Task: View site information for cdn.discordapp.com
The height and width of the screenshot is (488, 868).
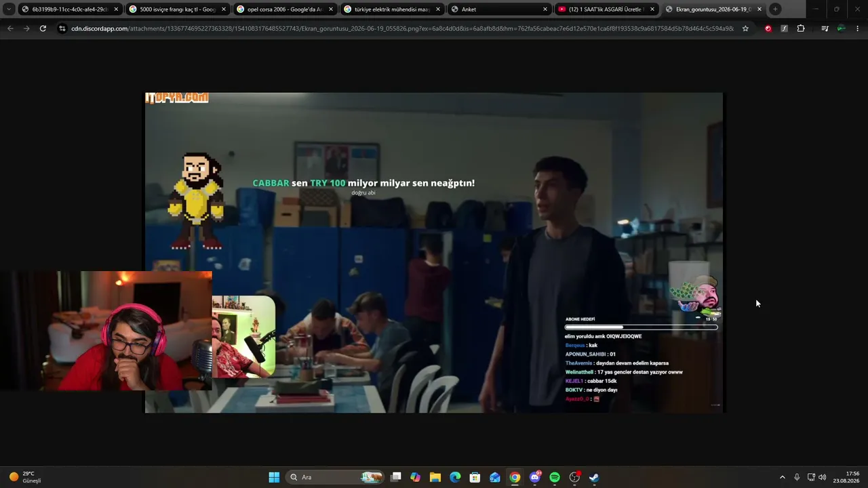Action: pyautogui.click(x=62, y=28)
